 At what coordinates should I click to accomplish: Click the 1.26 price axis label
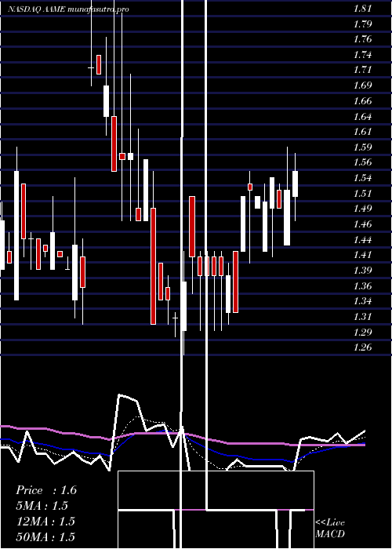pos(362,347)
